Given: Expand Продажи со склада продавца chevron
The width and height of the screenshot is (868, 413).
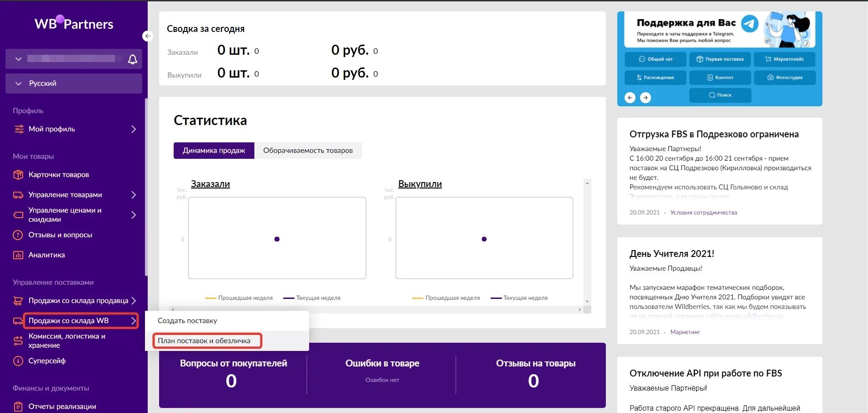Looking at the screenshot, I should [x=134, y=301].
